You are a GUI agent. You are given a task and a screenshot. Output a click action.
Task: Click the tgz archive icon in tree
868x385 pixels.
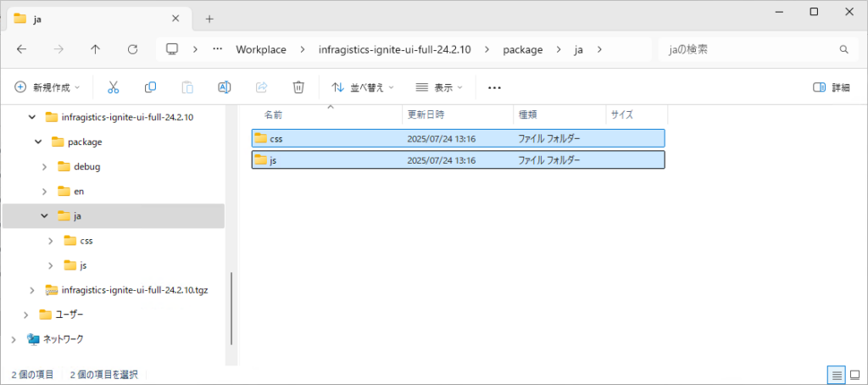[x=52, y=290]
